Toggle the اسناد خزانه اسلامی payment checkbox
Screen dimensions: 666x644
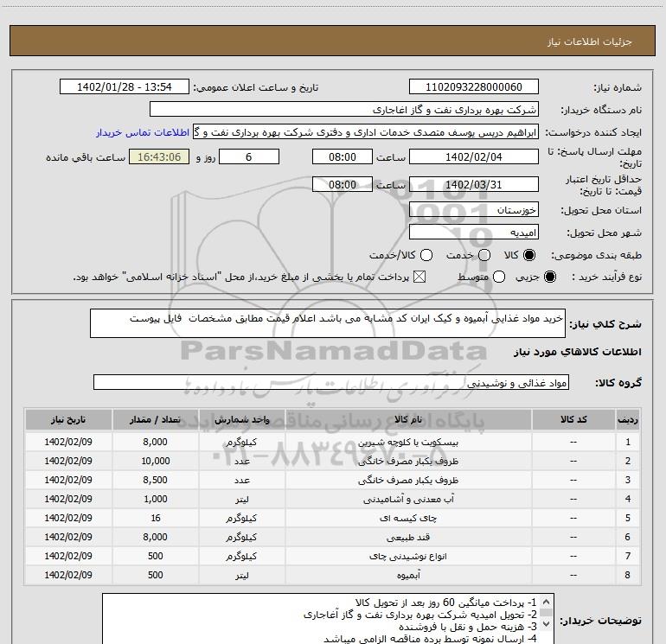[419, 277]
